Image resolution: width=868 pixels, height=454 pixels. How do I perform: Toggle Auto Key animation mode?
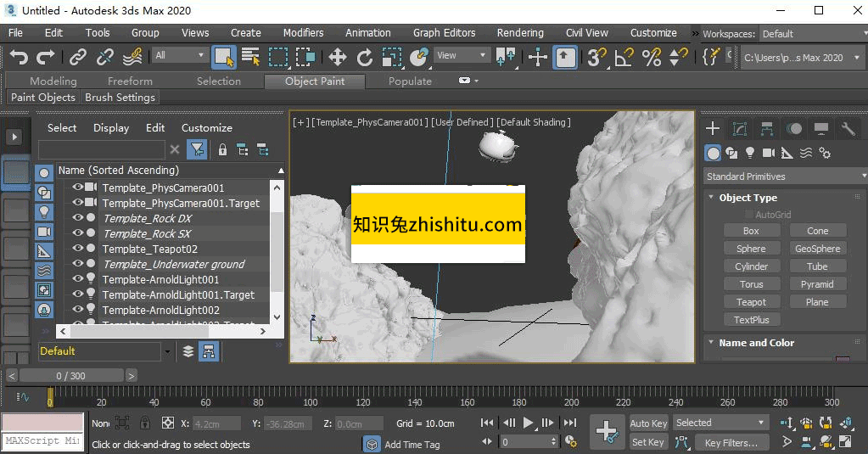[x=648, y=423]
